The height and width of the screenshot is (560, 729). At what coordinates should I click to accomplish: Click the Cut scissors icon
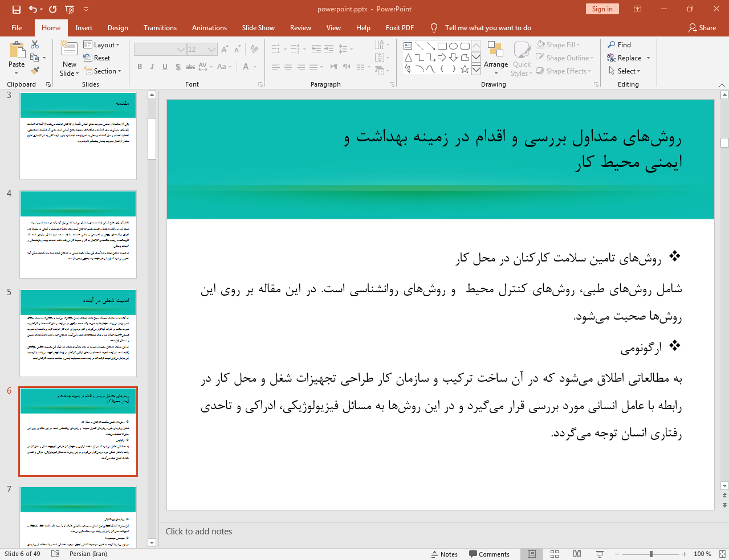click(x=35, y=44)
